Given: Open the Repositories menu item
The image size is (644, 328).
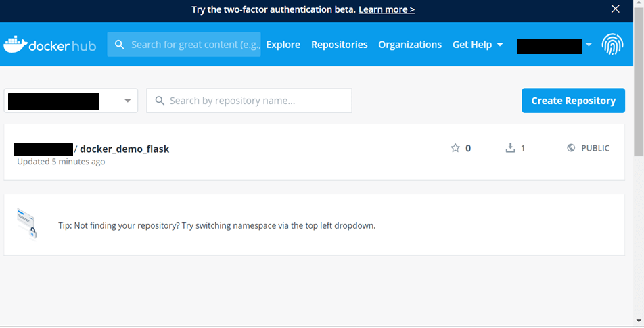Looking at the screenshot, I should point(340,45).
